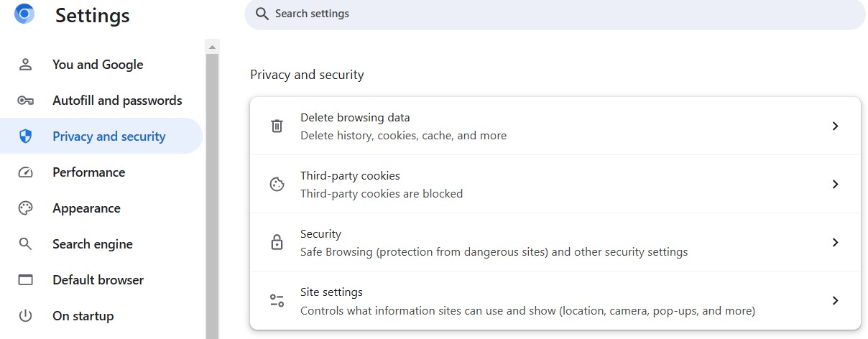Viewport: 868px width, 339px height.
Task: Click the speedometer Performance icon
Action: [26, 172]
